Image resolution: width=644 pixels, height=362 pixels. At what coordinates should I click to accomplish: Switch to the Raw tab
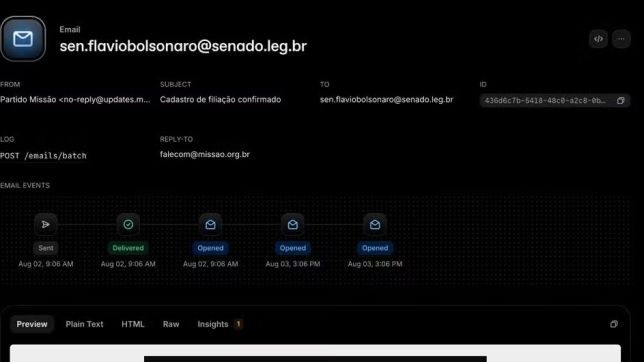[x=171, y=324]
